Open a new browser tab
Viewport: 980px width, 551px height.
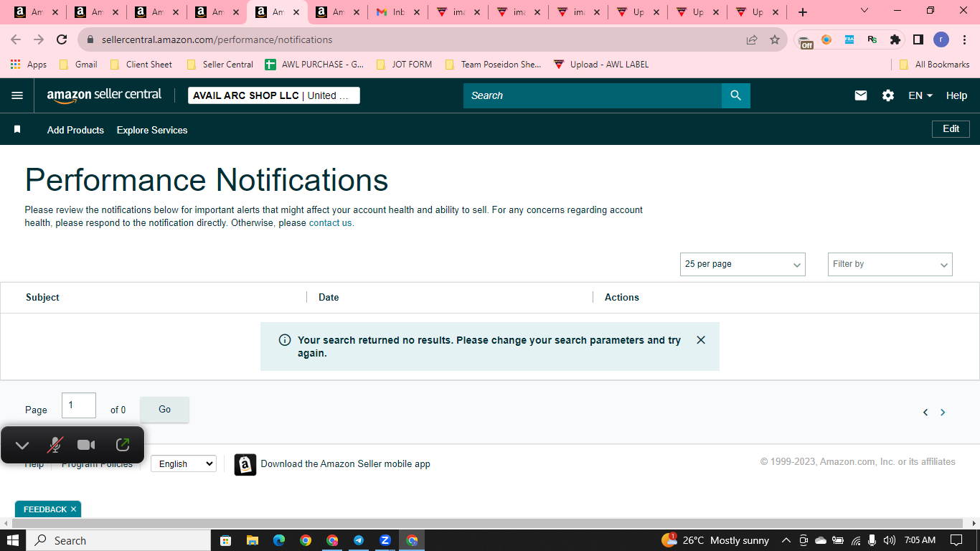803,12
